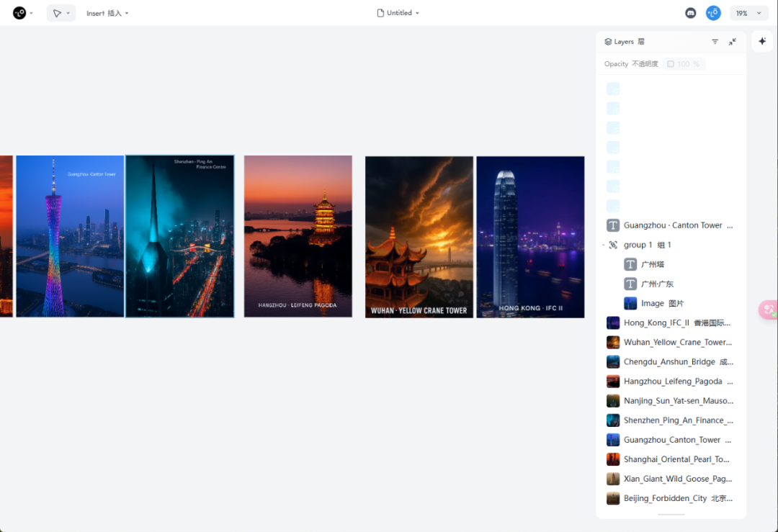778x532 pixels.
Task: Collapse the Layers panel with shrink icon
Action: [x=733, y=42]
